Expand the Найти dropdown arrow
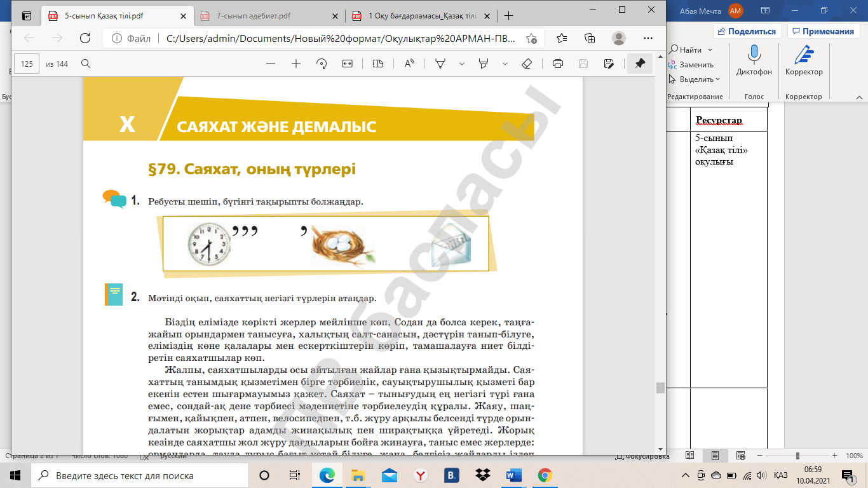868x488 pixels. [x=710, y=50]
